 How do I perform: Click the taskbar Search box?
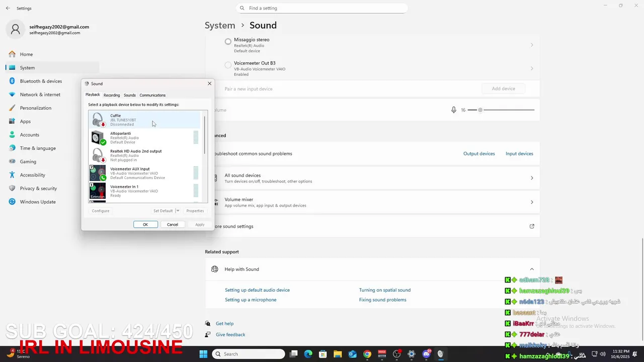[x=249, y=354]
